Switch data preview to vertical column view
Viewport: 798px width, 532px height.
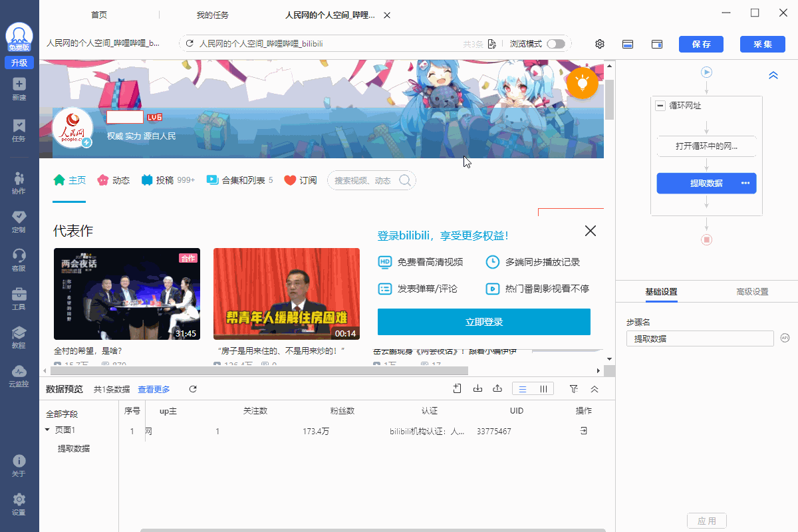coord(543,389)
